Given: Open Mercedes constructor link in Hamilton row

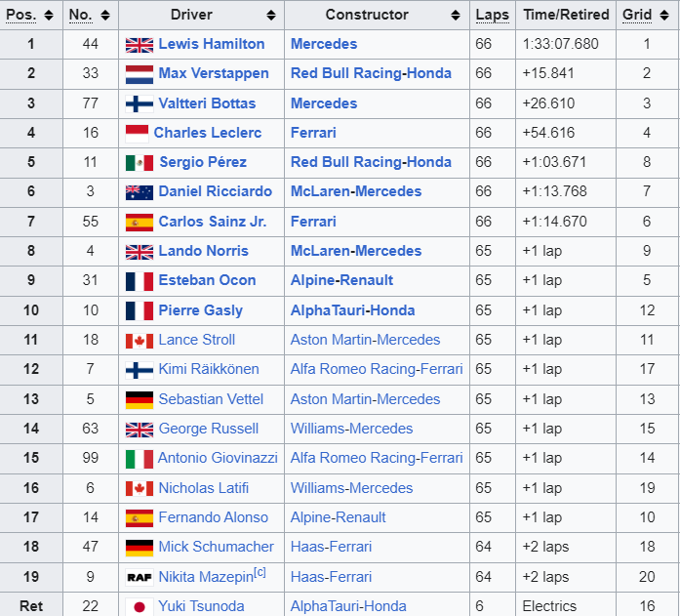Looking at the screenshot, I should click(x=324, y=44).
